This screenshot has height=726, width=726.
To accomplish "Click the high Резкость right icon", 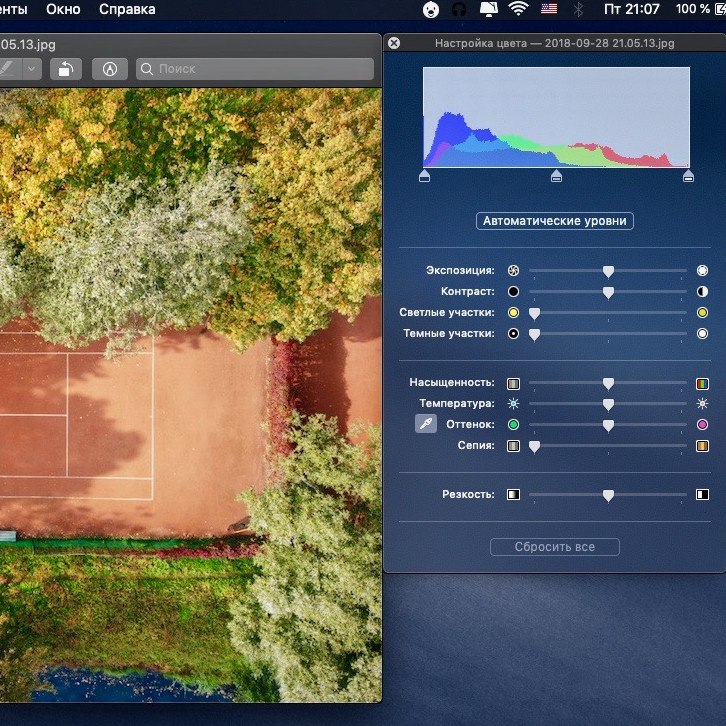I will [x=702, y=494].
